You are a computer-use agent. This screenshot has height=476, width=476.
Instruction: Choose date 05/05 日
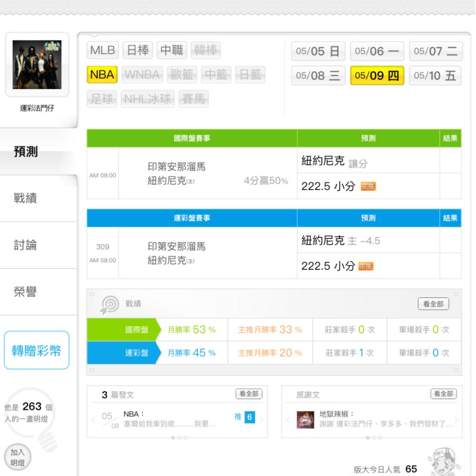[x=318, y=51]
